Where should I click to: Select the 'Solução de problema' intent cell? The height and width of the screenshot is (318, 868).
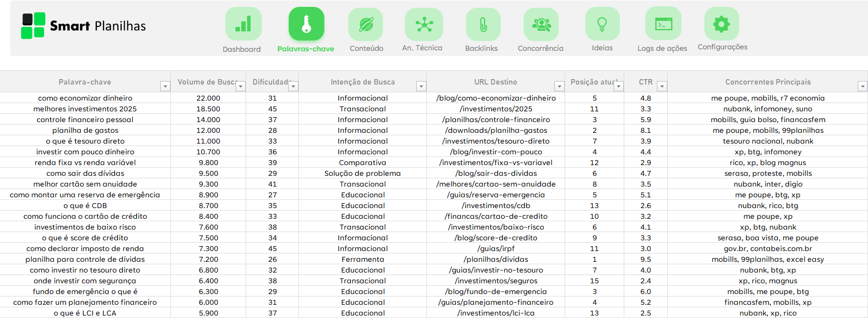click(x=362, y=173)
